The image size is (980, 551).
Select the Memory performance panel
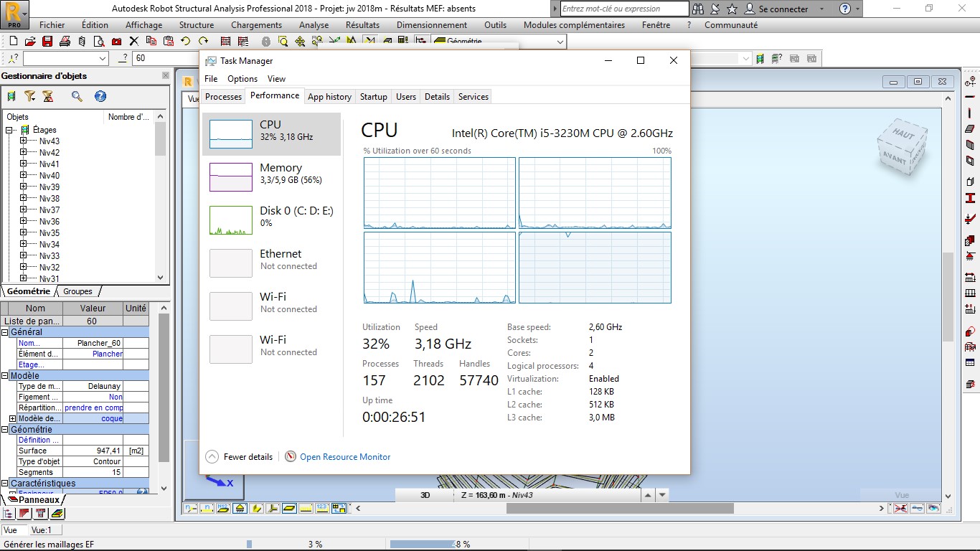[271, 177]
